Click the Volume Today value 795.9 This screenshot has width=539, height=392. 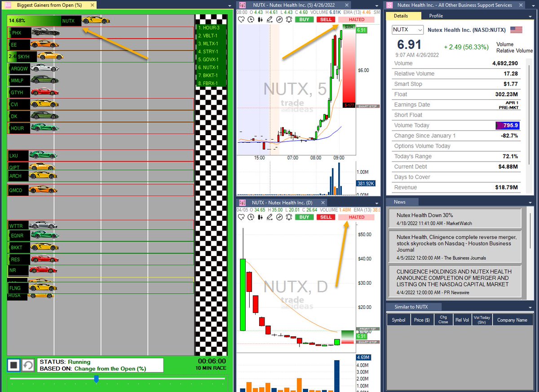coord(508,125)
